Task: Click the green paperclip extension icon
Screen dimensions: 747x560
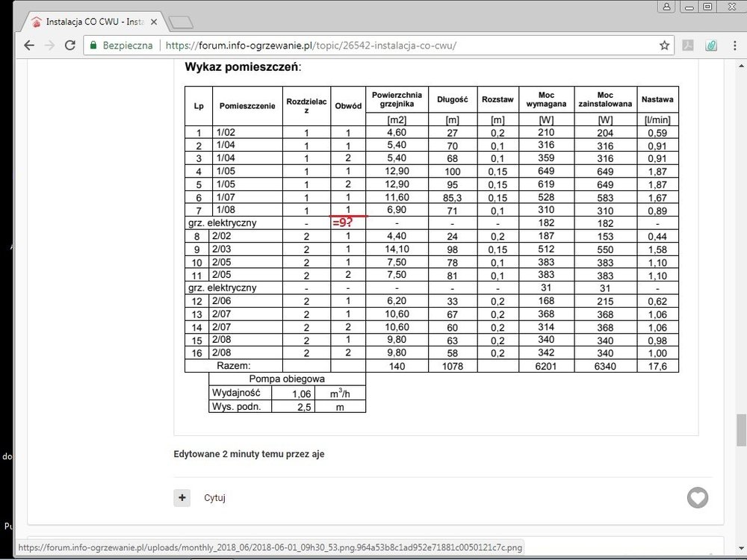Action: click(710, 45)
